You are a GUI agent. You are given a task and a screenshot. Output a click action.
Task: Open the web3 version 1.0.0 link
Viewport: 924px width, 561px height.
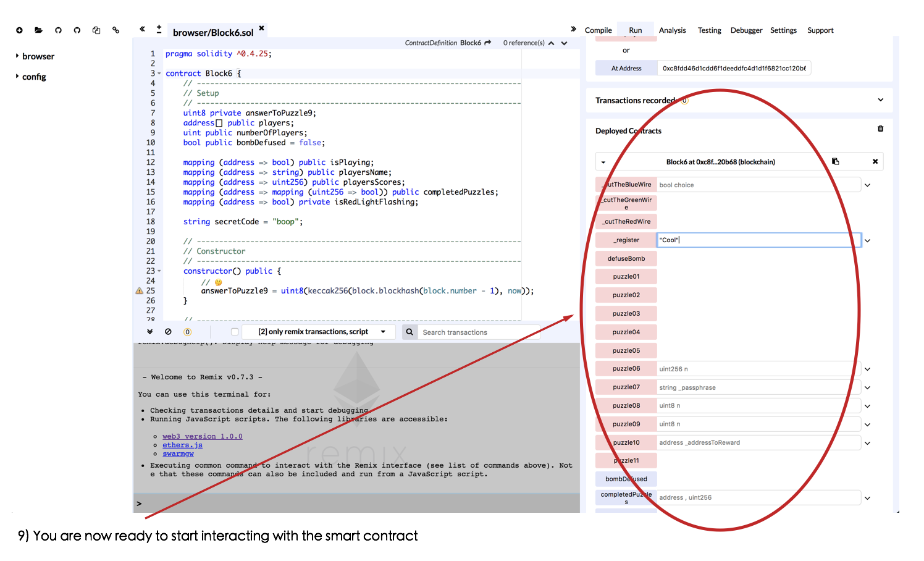[203, 436]
